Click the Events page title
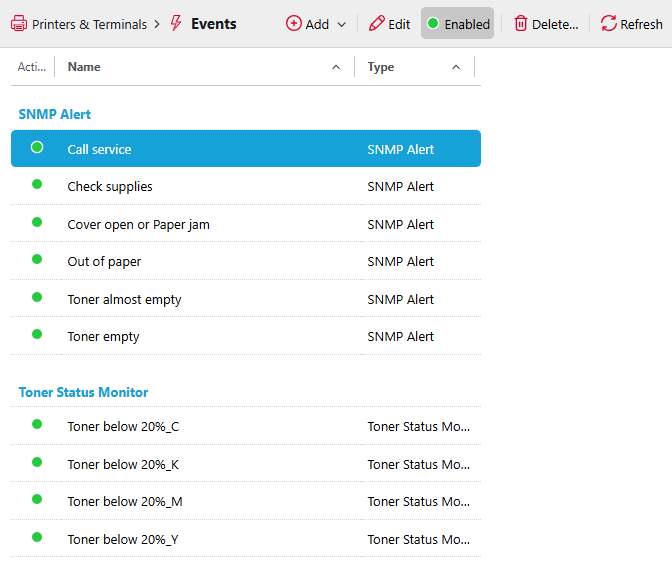Screen dimensions: 672x562 [x=213, y=24]
